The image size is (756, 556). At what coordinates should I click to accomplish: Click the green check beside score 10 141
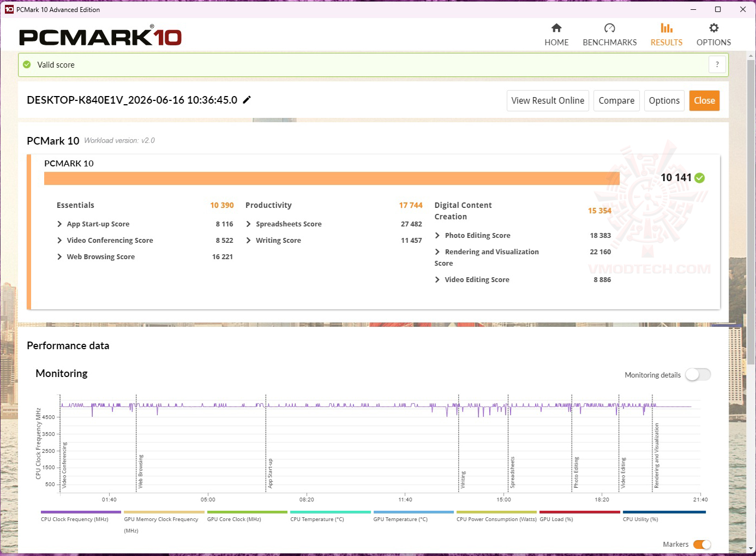[x=700, y=177]
